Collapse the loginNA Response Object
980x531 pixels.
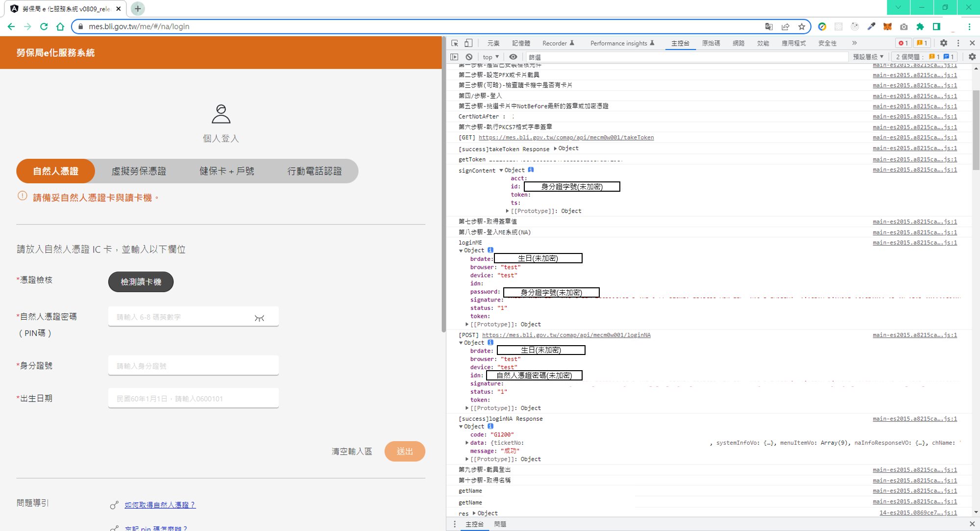pos(461,427)
